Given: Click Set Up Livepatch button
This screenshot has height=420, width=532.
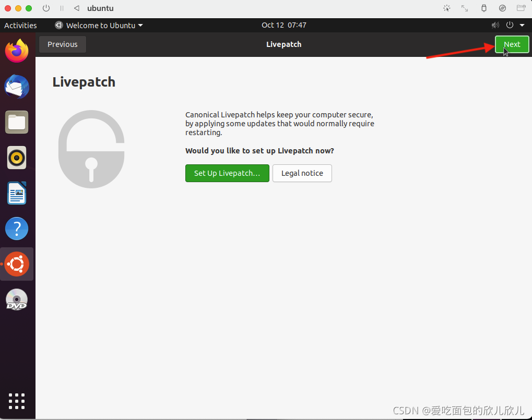Looking at the screenshot, I should point(227,173).
